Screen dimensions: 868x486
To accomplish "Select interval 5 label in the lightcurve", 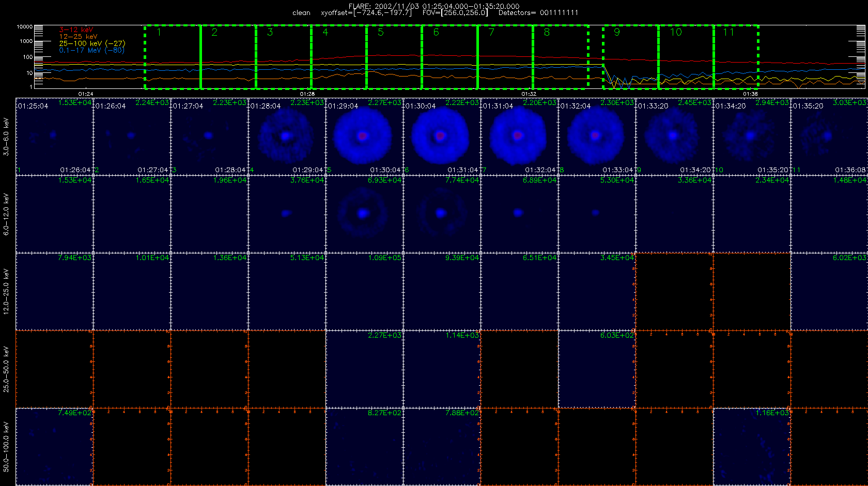I will pos(380,32).
